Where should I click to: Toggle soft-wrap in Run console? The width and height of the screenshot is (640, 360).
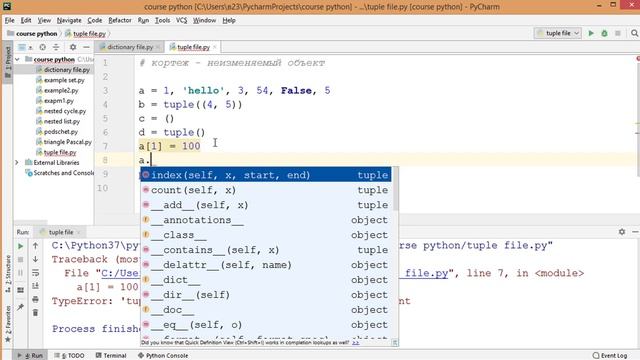[36, 273]
